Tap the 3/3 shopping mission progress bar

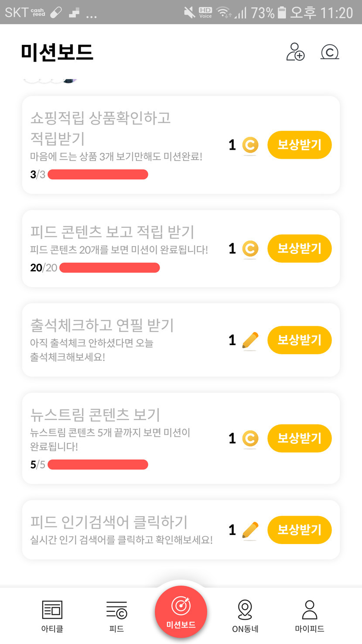click(x=98, y=175)
